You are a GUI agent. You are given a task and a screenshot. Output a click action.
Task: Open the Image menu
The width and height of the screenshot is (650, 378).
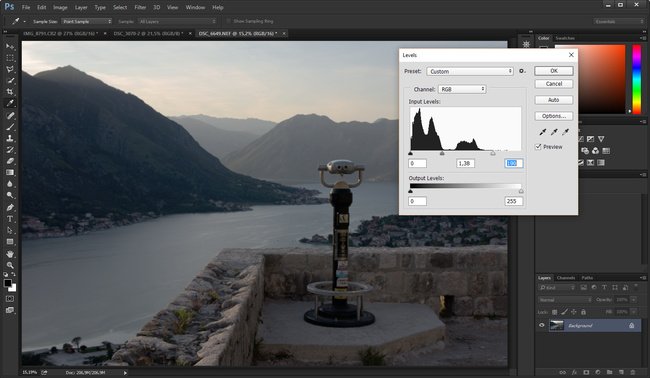[x=60, y=7]
